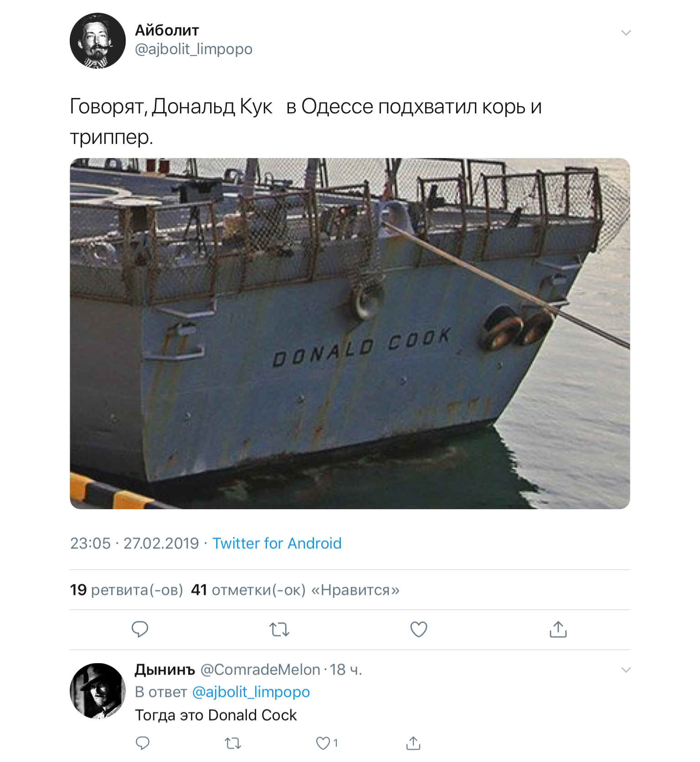This screenshot has height=762, width=700.
Task: Like Дынинъ's reply with heart
Action: pyautogui.click(x=323, y=743)
